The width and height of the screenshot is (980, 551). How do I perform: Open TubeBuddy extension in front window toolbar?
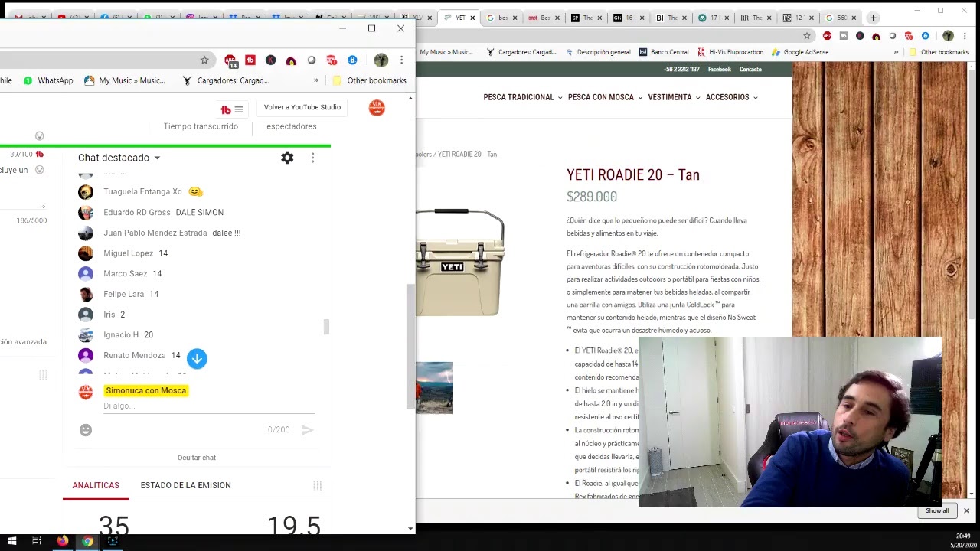point(250,60)
